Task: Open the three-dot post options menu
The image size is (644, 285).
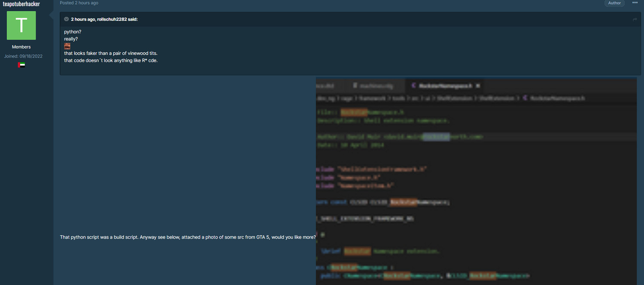Action: tap(635, 3)
